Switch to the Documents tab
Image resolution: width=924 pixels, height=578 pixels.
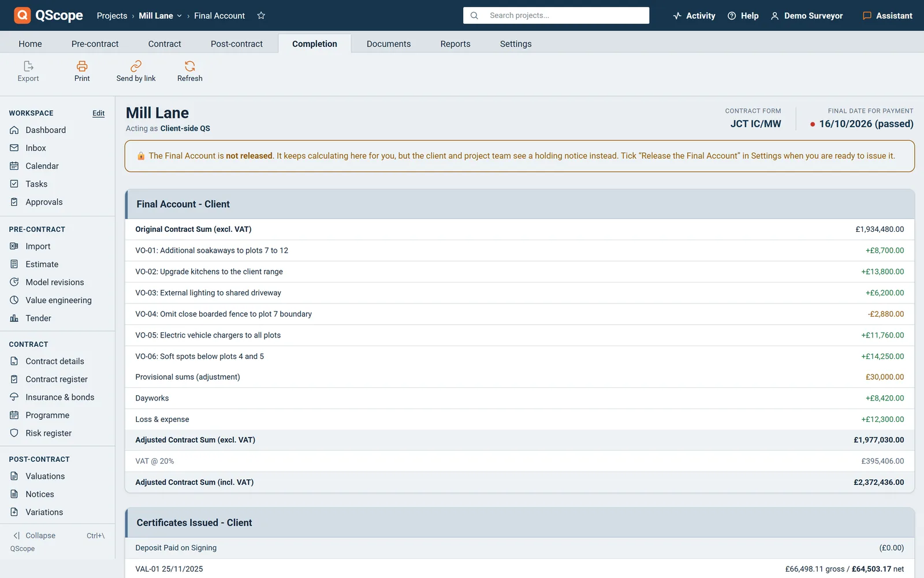point(389,44)
